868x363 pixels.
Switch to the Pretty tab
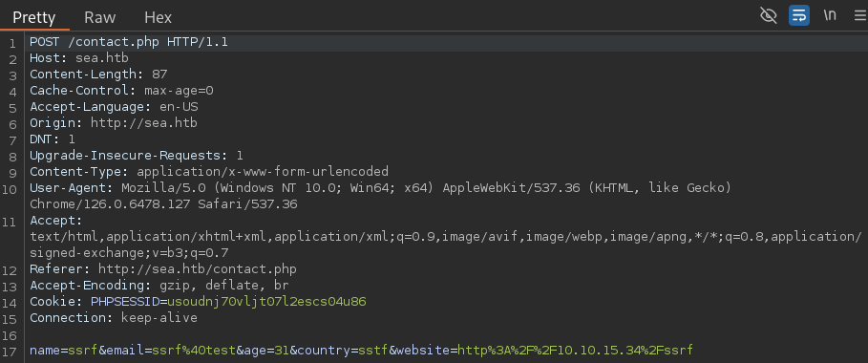[33, 17]
